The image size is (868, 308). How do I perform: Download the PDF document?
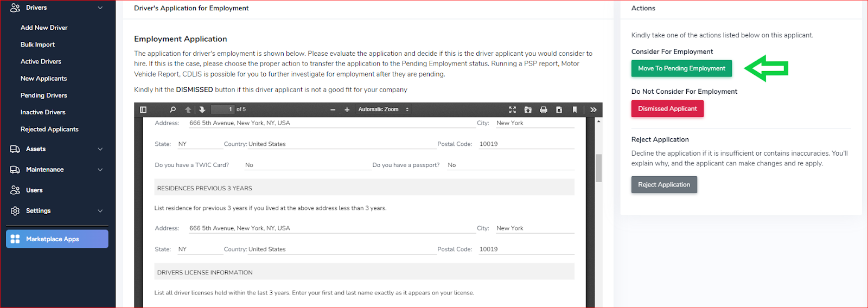(x=559, y=110)
